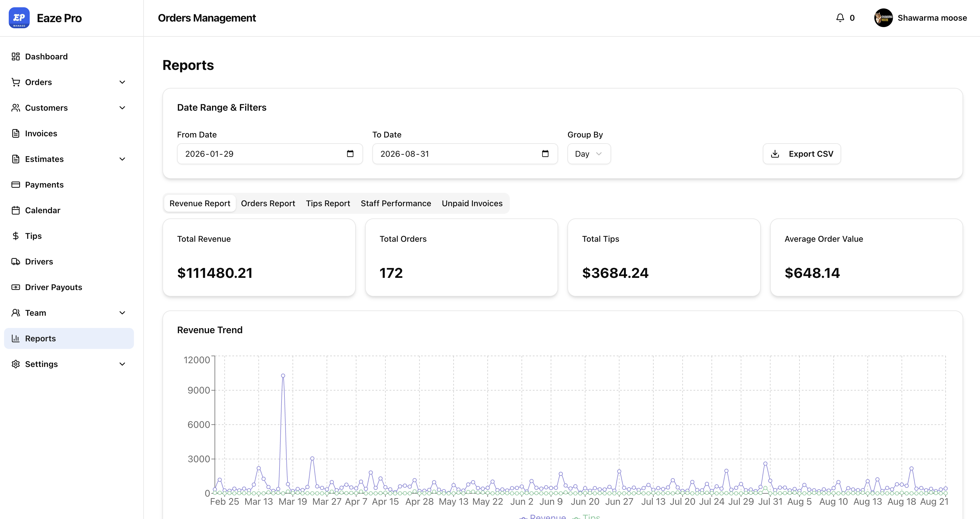The image size is (980, 519).
Task: Expand the Settings sidebar chevron
Action: click(x=122, y=364)
